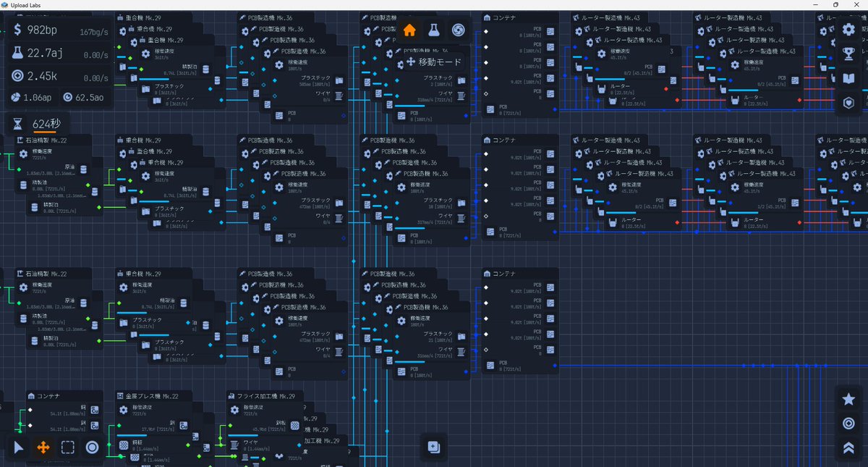Click the 318ae/4 [721t/s] ワイヤ value
The image size is (868, 467).
pyautogui.click(x=433, y=100)
